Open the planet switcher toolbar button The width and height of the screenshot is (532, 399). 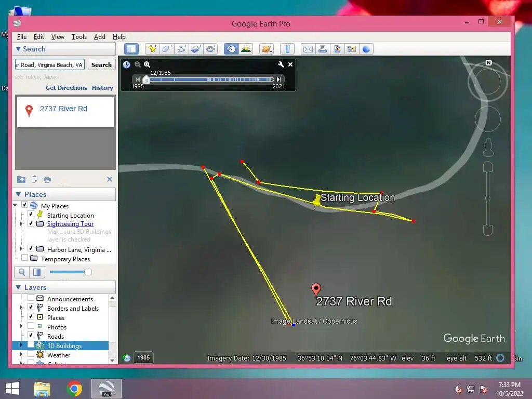pyautogui.click(x=267, y=49)
